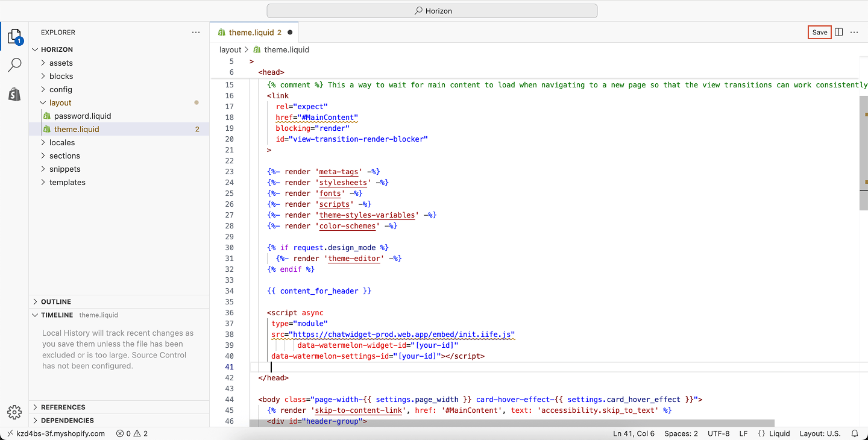The width and height of the screenshot is (868, 440).
Task: Open editor More Actions ellipsis
Action: [854, 33]
